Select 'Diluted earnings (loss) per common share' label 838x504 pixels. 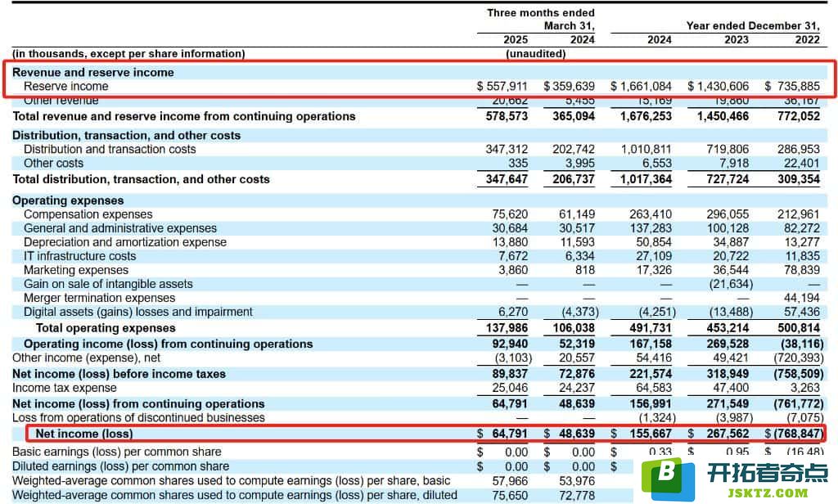(x=120, y=466)
